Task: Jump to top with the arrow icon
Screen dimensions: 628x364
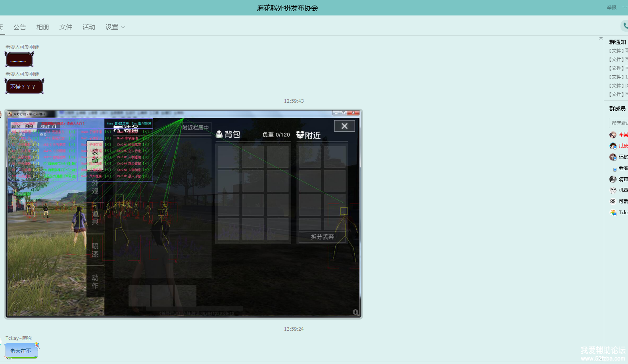Action: pyautogui.click(x=601, y=38)
